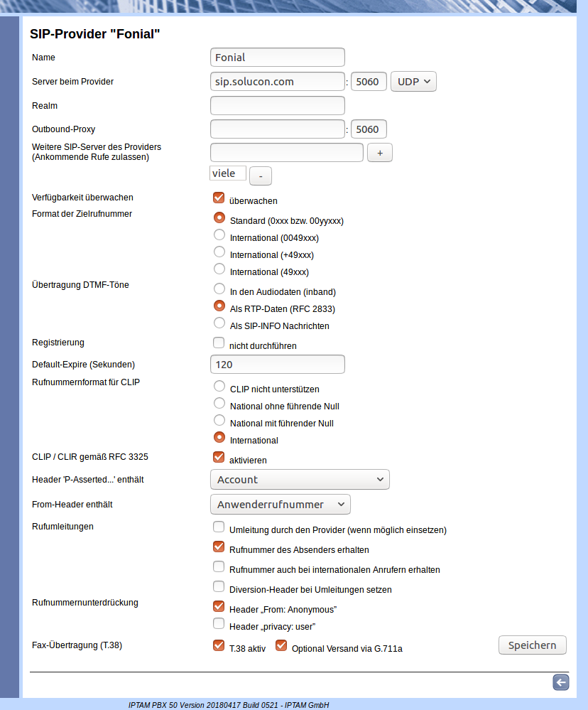Click the back arrow icon
This screenshot has width=588, height=710.
pyautogui.click(x=561, y=682)
